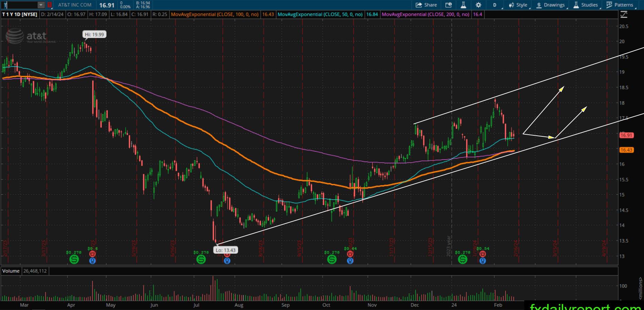
Task: Select the magenta MovAvgExponential 200 study label
Action: point(425,14)
